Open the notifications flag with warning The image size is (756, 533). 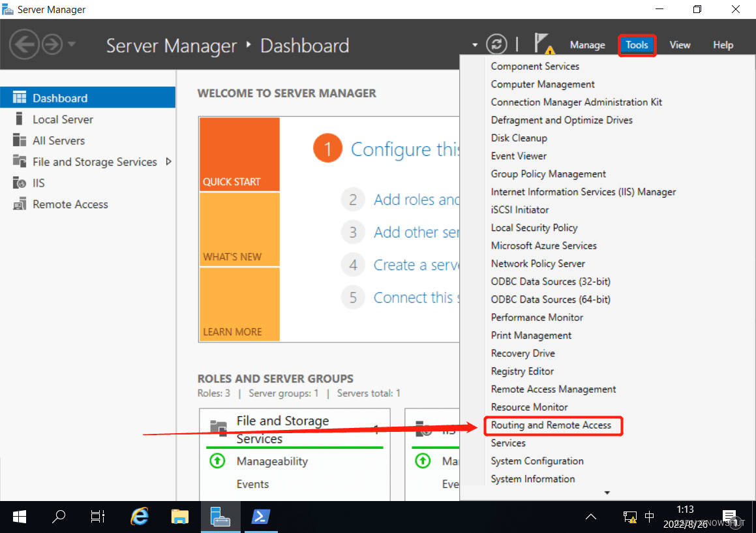tap(544, 44)
